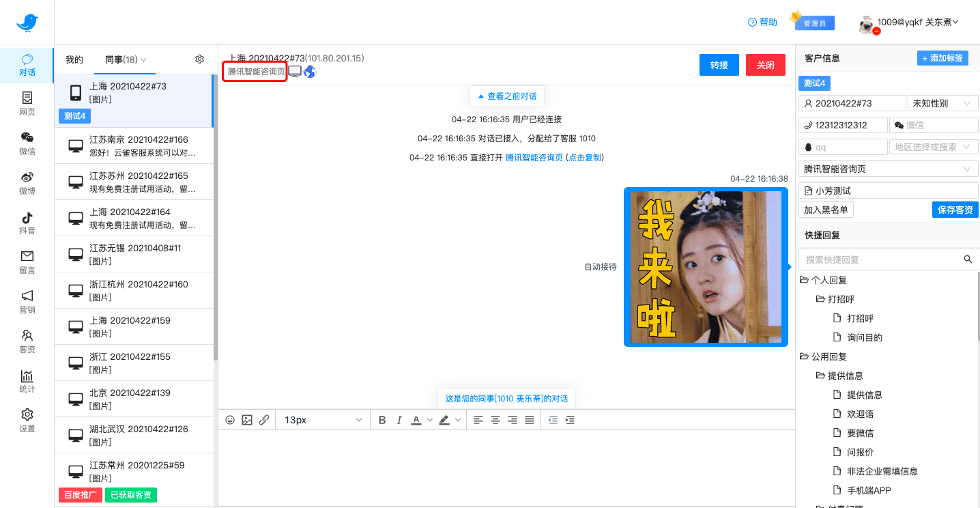Toggle bold formatting in the editor
Viewport: 980px width, 508px height.
382,420
